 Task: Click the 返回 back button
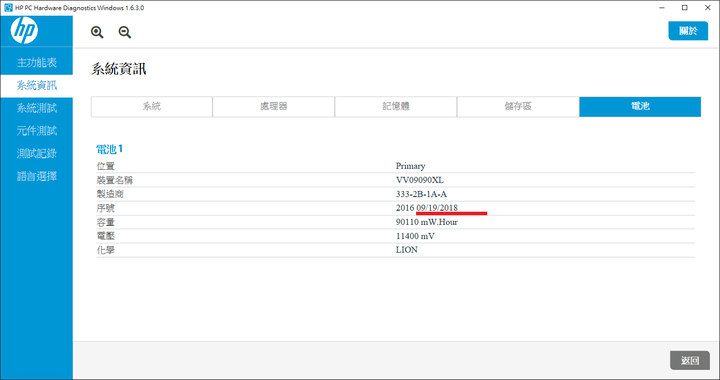tap(690, 361)
